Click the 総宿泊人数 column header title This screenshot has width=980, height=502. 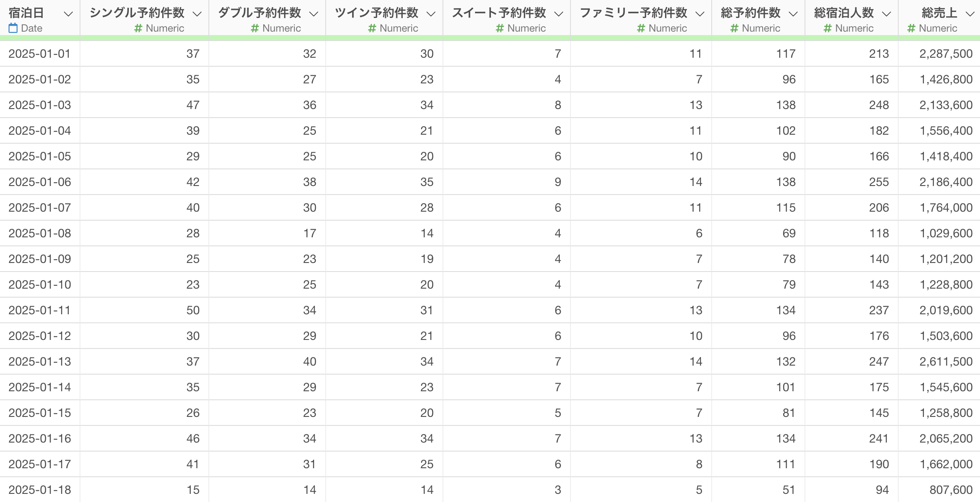click(x=843, y=13)
